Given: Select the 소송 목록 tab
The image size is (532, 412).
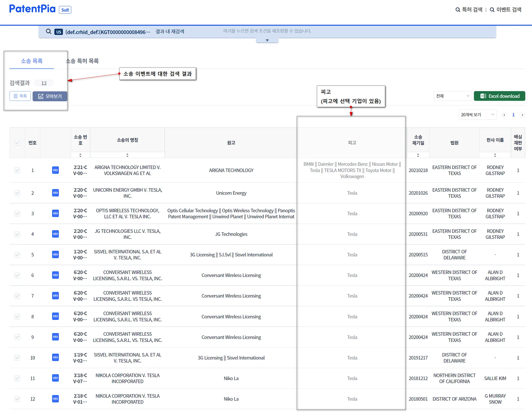Looking at the screenshot, I should 32,61.
